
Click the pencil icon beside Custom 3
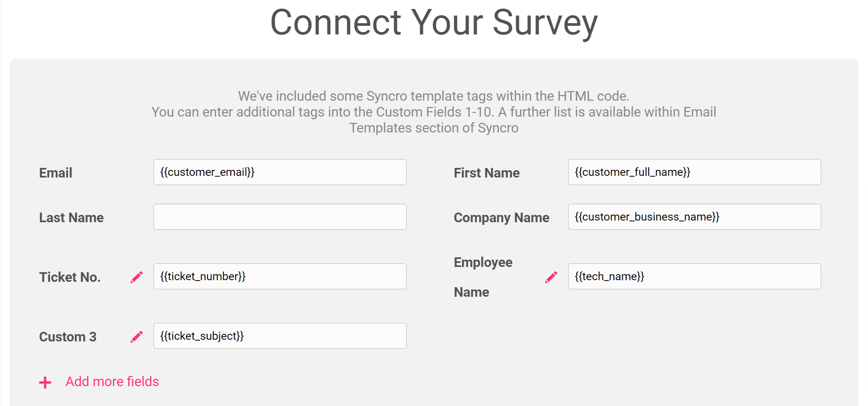coord(136,336)
